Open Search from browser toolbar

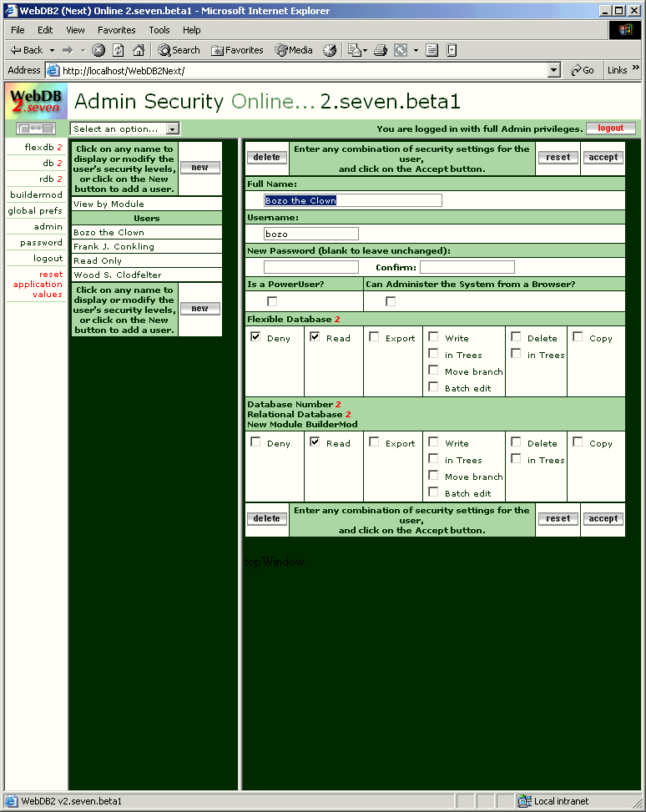179,50
